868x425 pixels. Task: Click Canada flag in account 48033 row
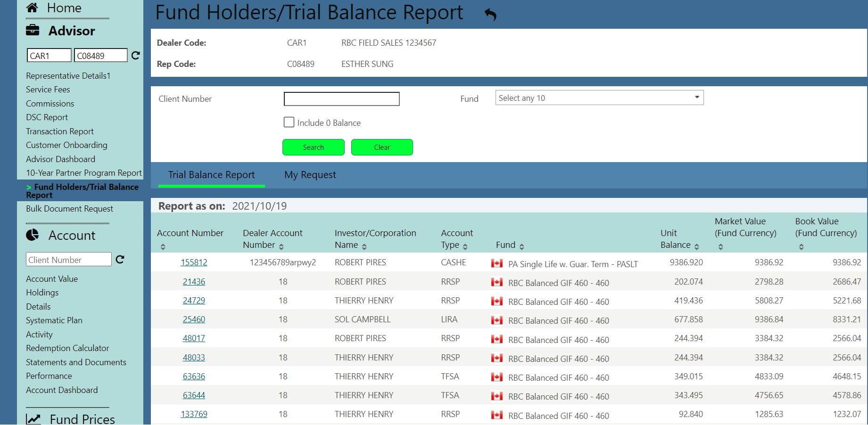point(496,358)
